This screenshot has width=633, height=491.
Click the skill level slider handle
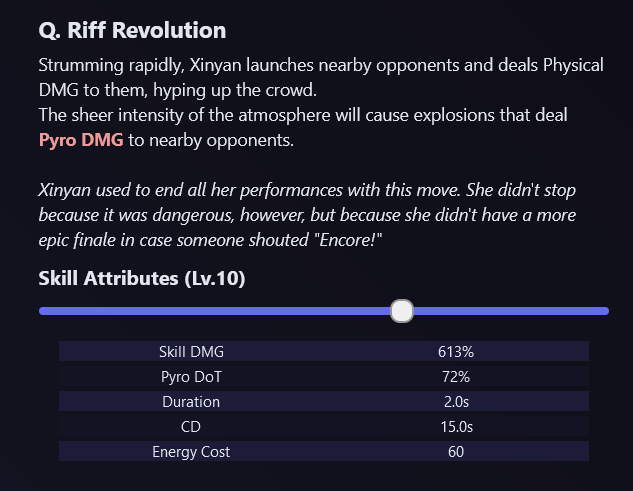point(401,311)
